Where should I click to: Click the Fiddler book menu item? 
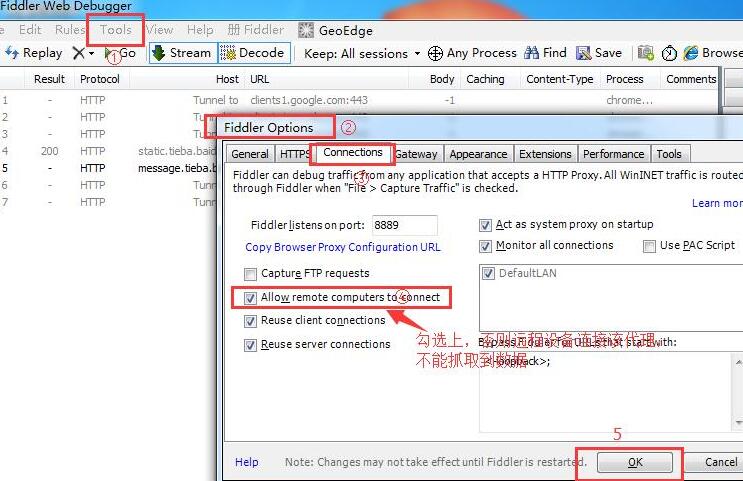[x=255, y=30]
